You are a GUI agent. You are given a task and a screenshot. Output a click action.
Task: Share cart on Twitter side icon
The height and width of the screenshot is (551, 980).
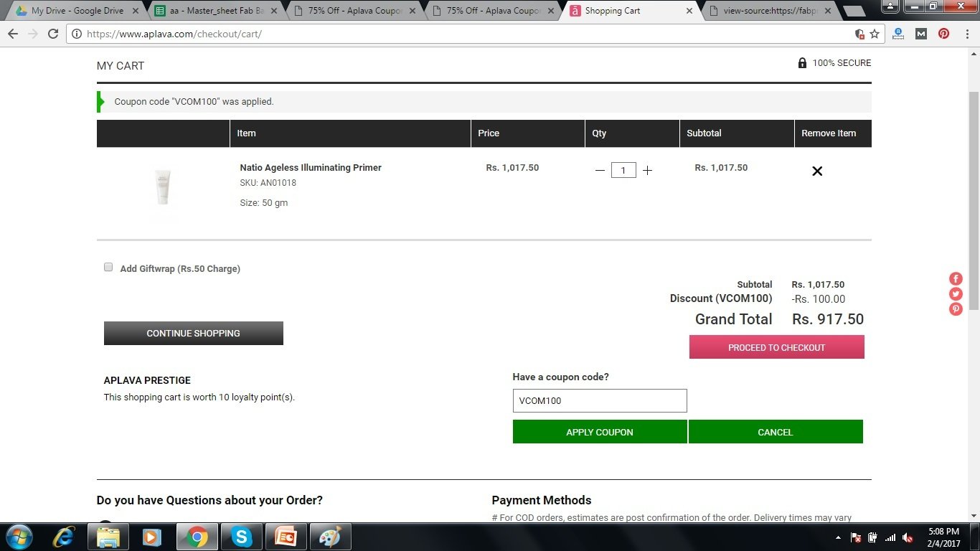956,294
